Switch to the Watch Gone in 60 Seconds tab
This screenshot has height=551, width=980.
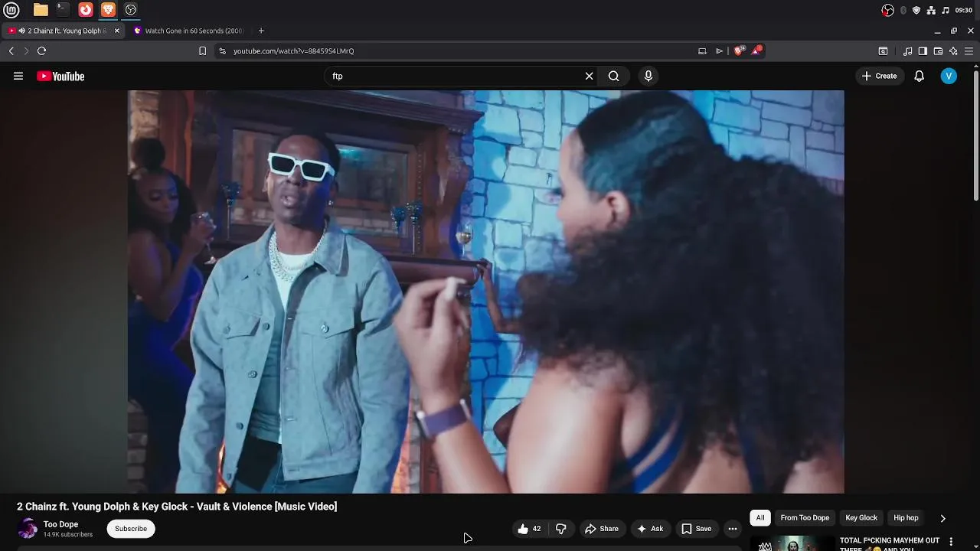(188, 31)
